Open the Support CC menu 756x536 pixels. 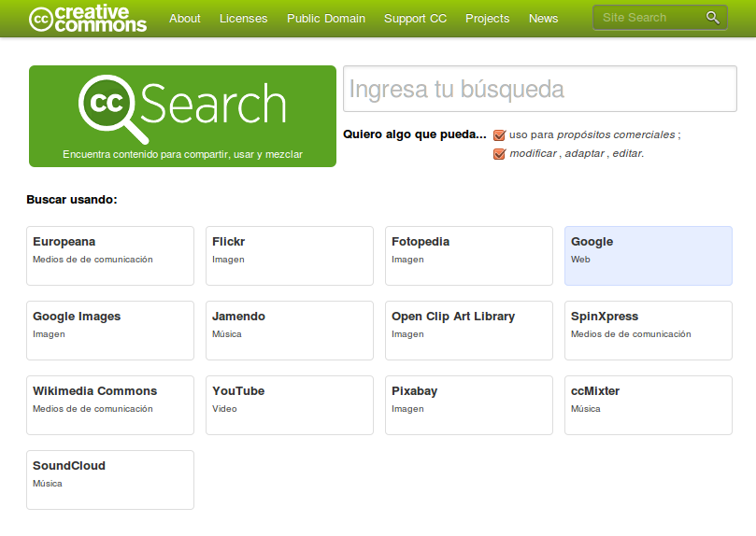415,19
